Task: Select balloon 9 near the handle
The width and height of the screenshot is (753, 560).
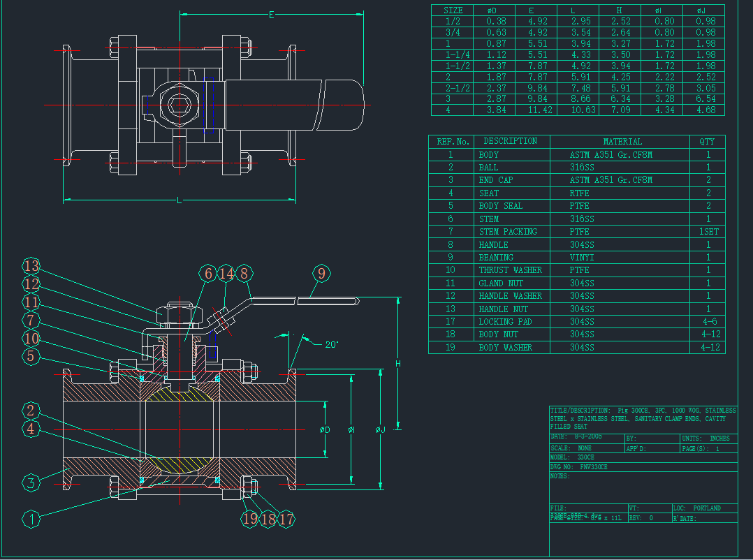Action: pos(321,273)
